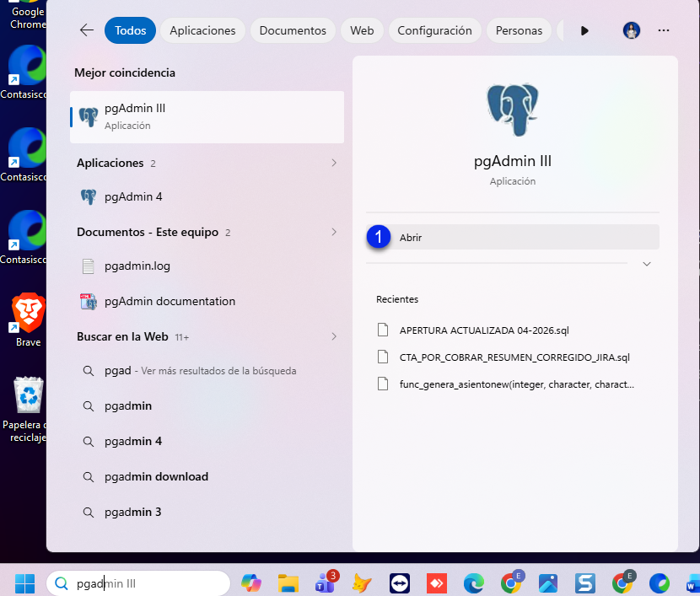Click the pgAdmin 4 elephant icon
The image size is (700, 596).
[89, 196]
